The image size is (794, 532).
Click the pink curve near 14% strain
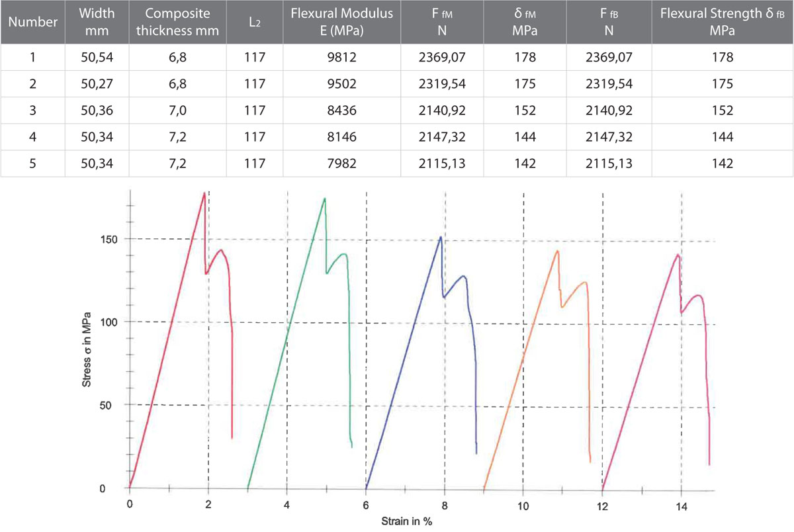(676, 255)
